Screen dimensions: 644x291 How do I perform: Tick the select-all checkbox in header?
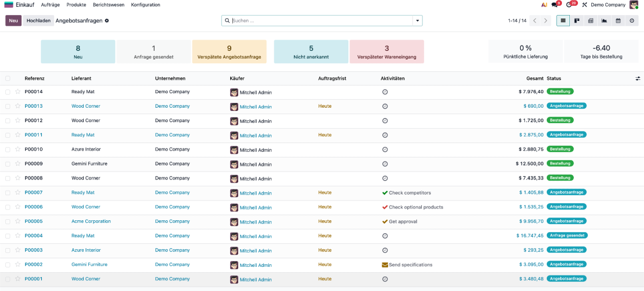tap(8, 78)
